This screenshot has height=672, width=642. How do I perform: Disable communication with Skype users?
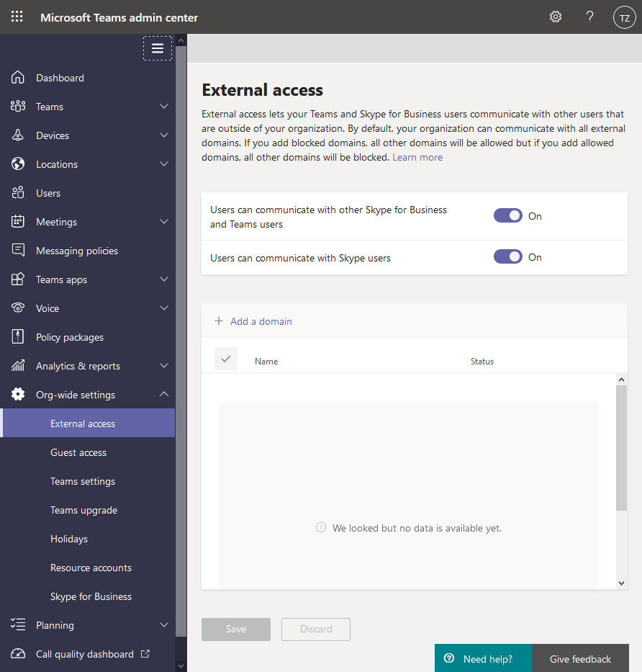[x=508, y=256]
